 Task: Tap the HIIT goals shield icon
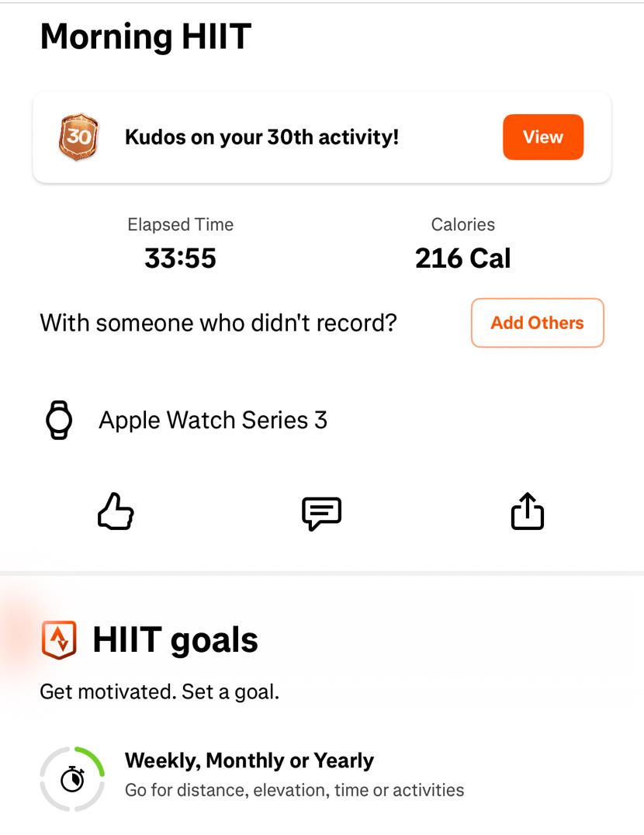coord(59,639)
